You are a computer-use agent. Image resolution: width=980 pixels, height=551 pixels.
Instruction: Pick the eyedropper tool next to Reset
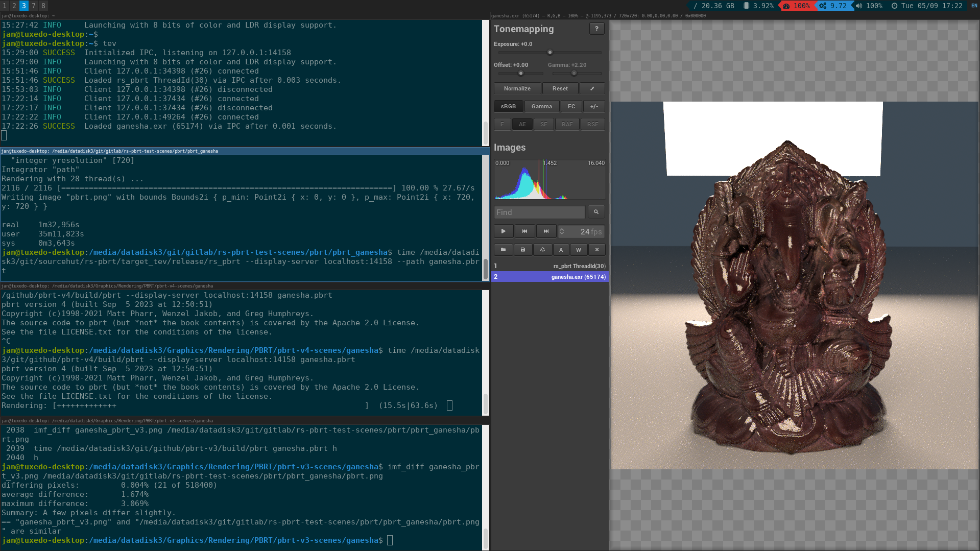[592, 88]
